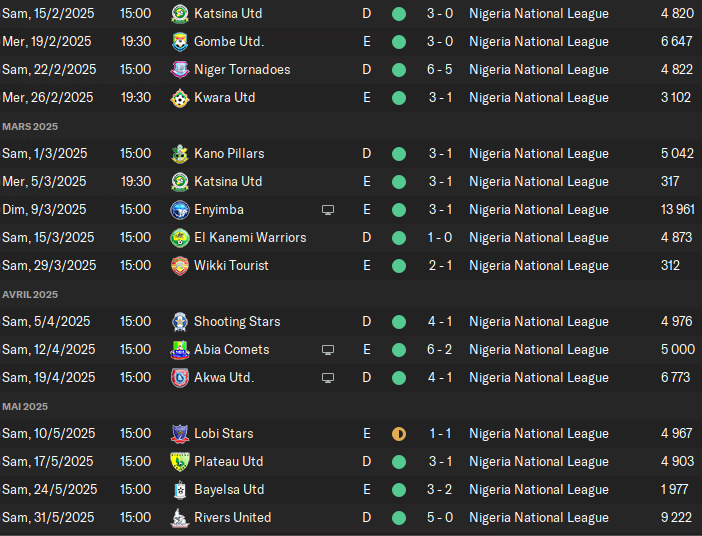Click the Niger Tornadoes club crest

[x=180, y=70]
